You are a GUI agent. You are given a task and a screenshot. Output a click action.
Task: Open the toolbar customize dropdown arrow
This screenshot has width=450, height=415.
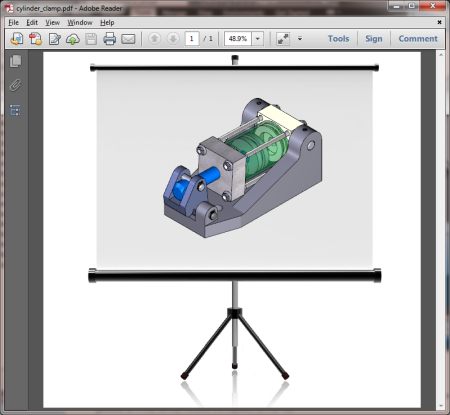pyautogui.click(x=300, y=39)
